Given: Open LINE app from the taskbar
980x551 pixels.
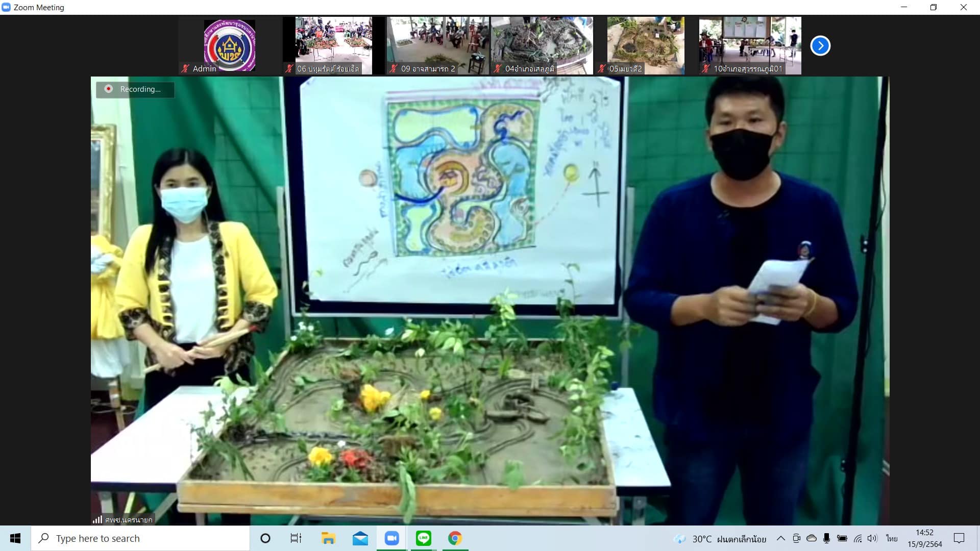Looking at the screenshot, I should (423, 538).
